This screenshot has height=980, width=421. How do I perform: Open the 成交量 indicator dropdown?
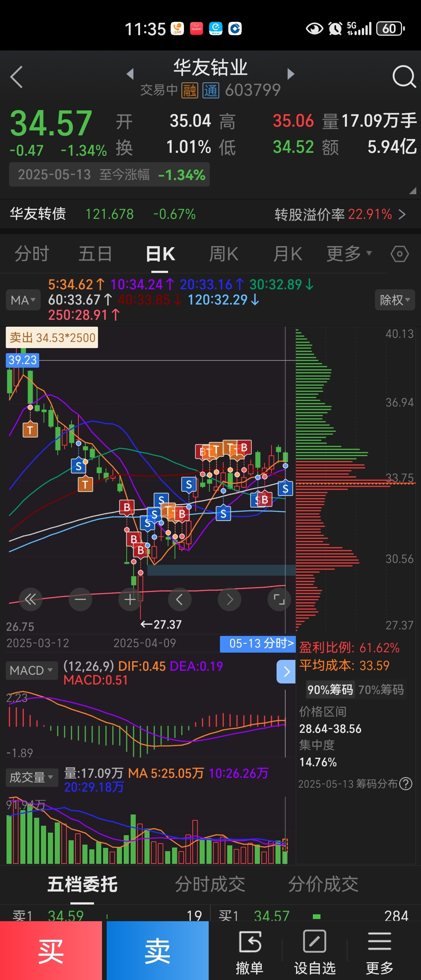coord(32,777)
